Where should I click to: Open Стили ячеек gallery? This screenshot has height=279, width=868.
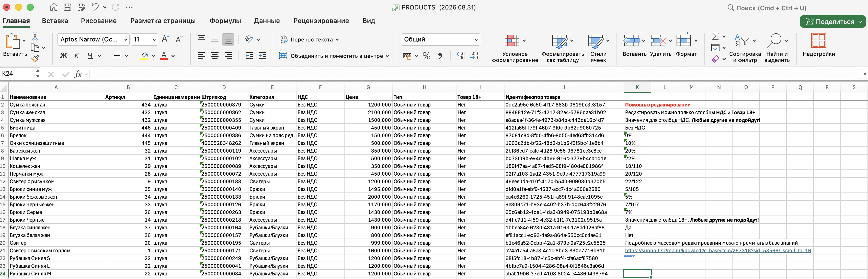[598, 48]
